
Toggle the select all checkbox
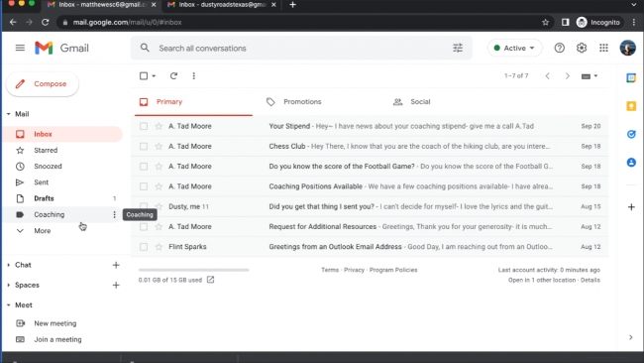click(144, 75)
